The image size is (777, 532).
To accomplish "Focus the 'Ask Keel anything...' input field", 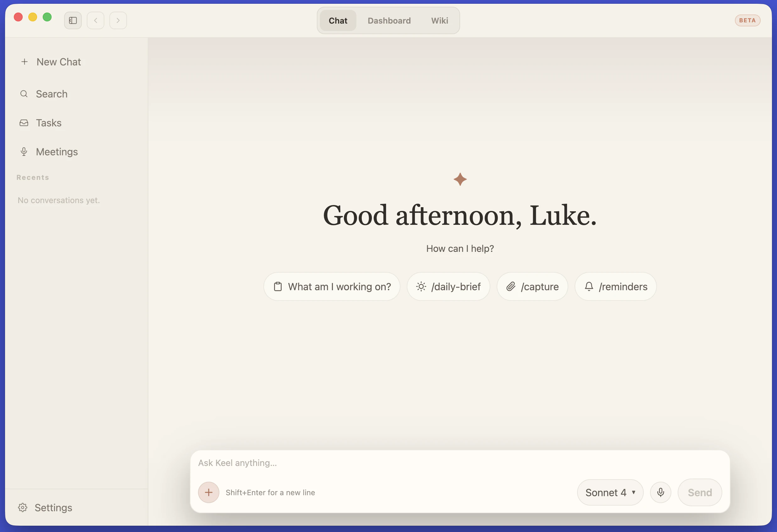I will (x=460, y=463).
